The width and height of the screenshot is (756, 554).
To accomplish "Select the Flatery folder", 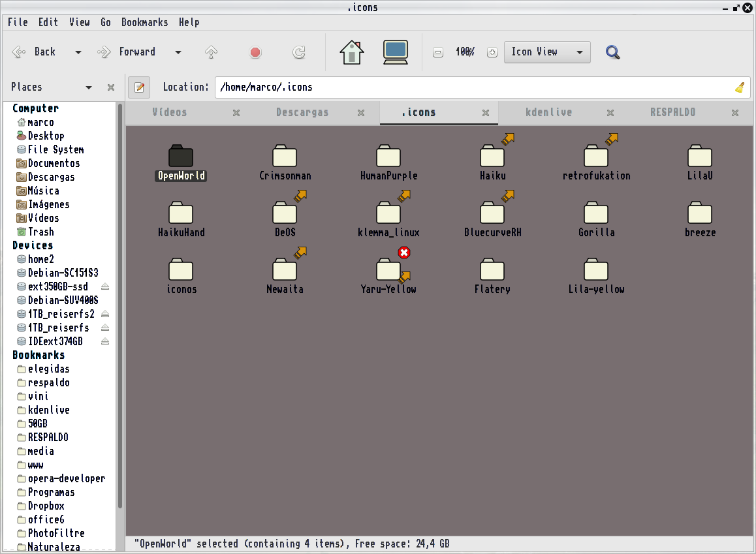I will pos(492,277).
